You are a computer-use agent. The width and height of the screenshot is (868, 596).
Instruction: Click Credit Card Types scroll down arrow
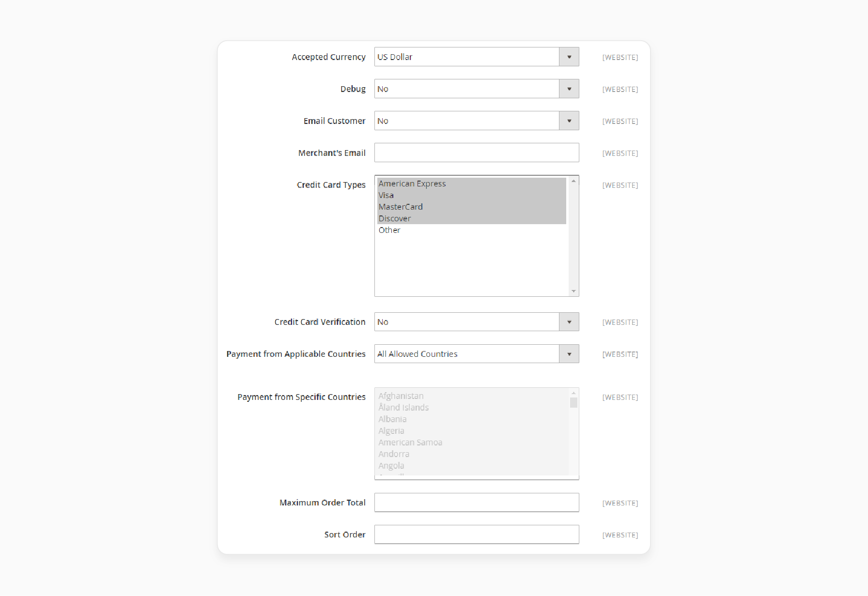(x=573, y=291)
